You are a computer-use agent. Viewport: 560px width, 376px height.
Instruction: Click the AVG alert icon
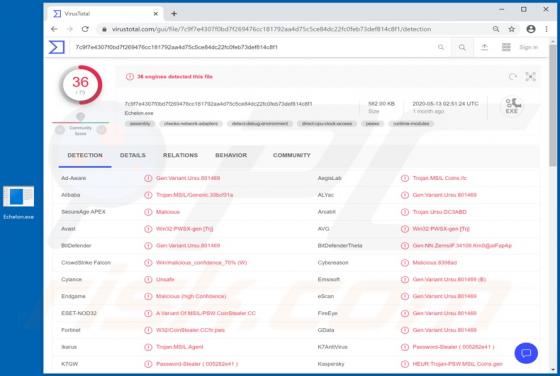pyautogui.click(x=405, y=229)
